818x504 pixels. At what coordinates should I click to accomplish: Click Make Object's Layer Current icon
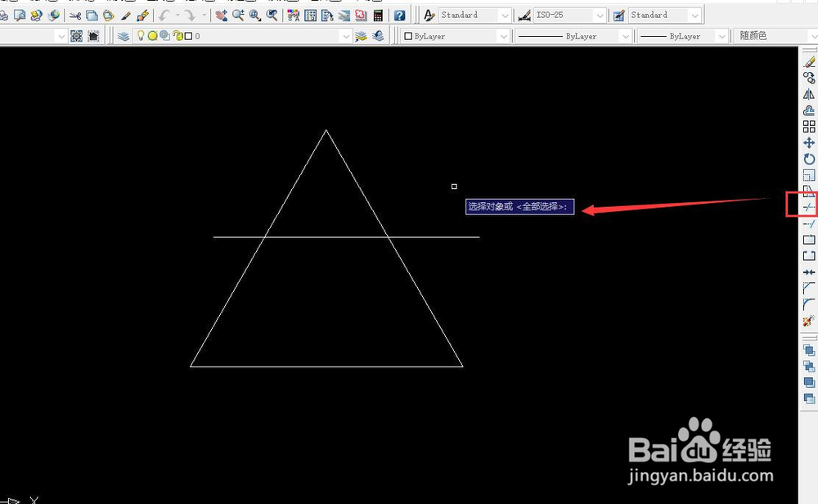(x=361, y=36)
